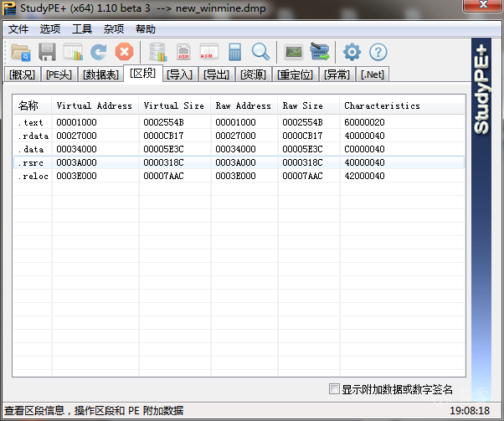Switch to the [PE头] tab
Image resolution: width=504 pixels, height=421 pixels.
coord(59,74)
